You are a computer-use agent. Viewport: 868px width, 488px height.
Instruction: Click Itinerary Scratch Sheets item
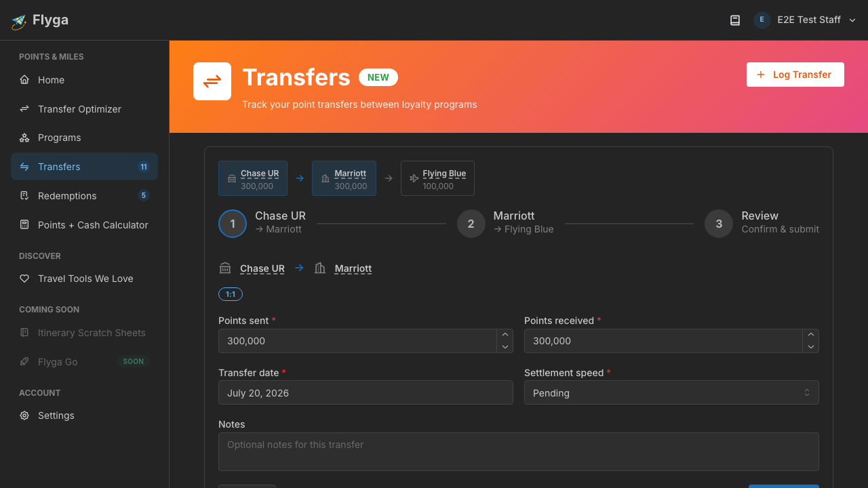pyautogui.click(x=84, y=333)
